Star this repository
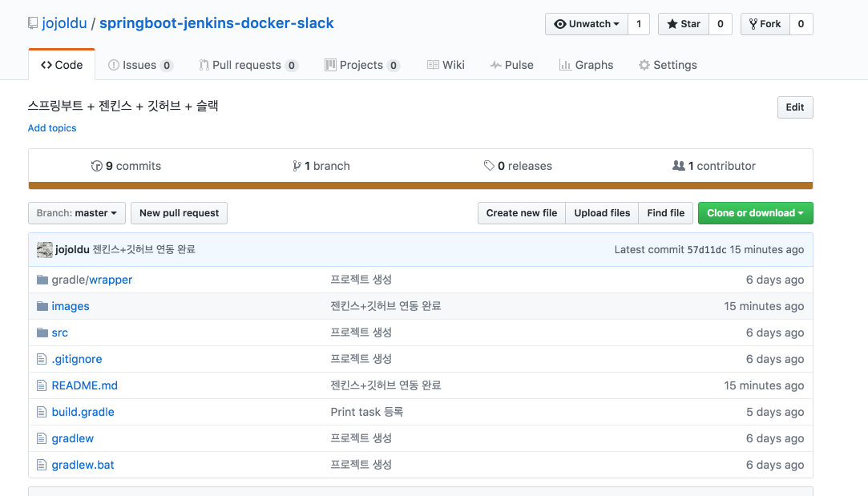This screenshot has height=496, width=868. (684, 24)
